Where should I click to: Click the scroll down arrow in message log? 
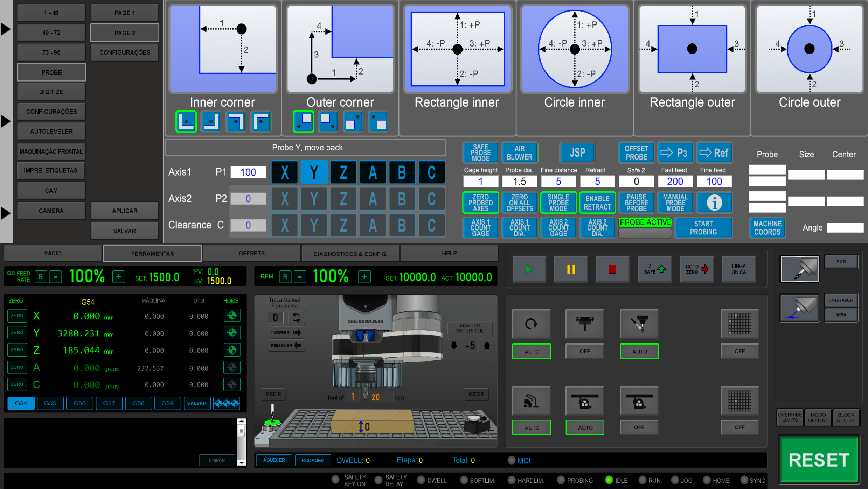241,462
